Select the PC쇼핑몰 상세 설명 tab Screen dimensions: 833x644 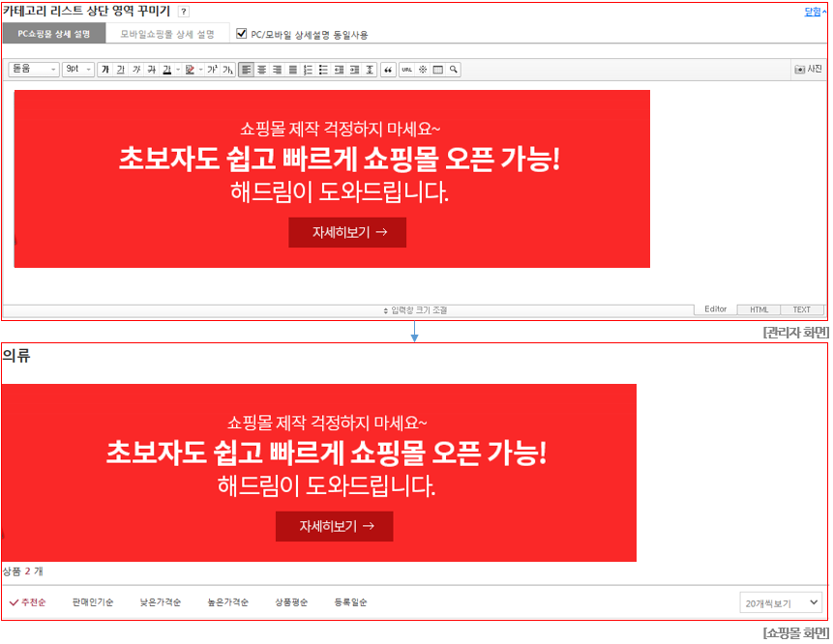53,34
